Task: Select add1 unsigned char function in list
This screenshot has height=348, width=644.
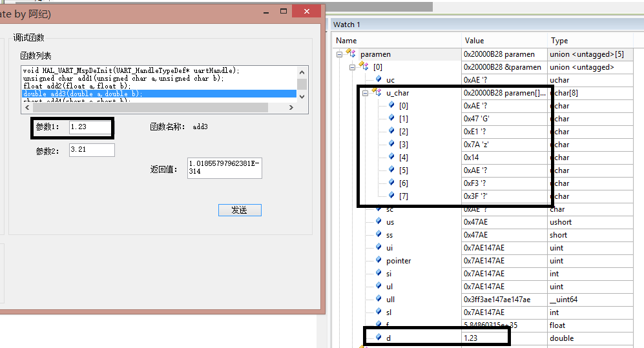Action: (x=123, y=78)
